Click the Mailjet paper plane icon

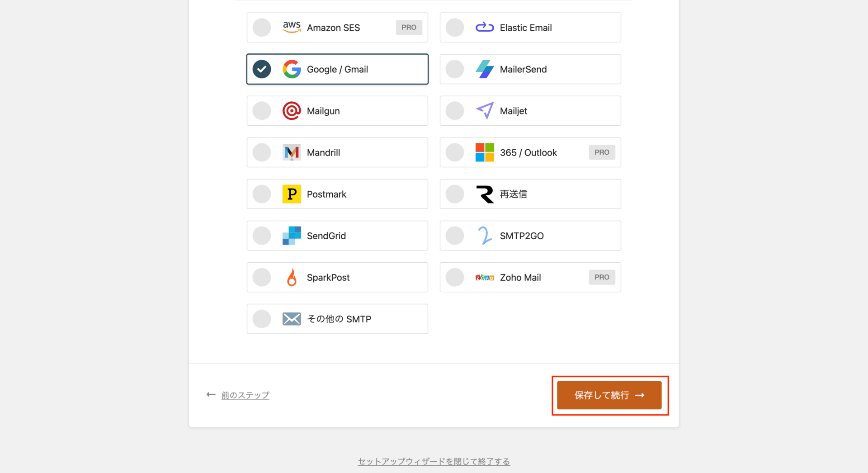pyautogui.click(x=485, y=111)
